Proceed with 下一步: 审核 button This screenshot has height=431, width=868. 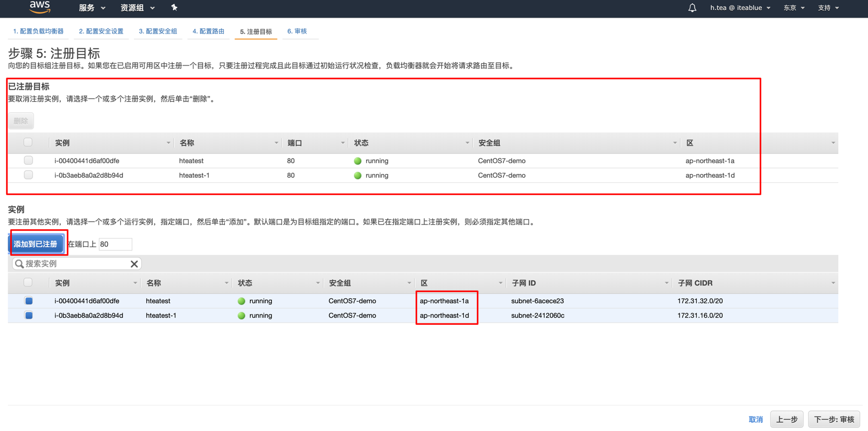(x=833, y=420)
